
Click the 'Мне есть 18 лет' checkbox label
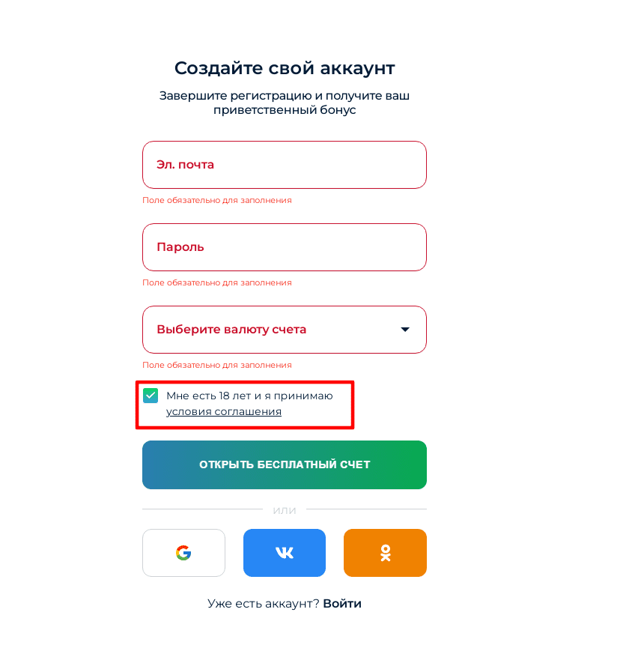[x=249, y=396]
